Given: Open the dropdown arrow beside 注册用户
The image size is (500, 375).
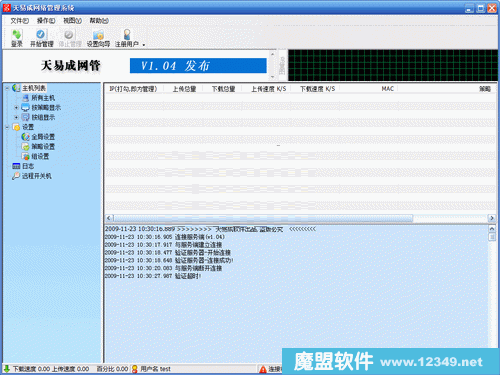Looking at the screenshot, I should 144,44.
